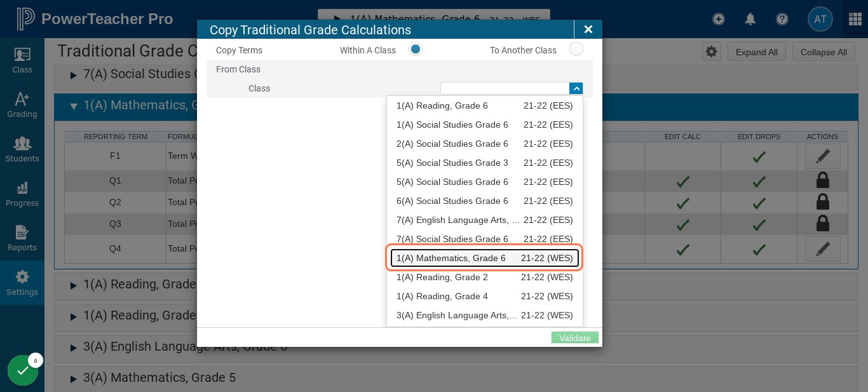Choose 1(A) Mathematics, Grade 6 (WES)

[485, 258]
